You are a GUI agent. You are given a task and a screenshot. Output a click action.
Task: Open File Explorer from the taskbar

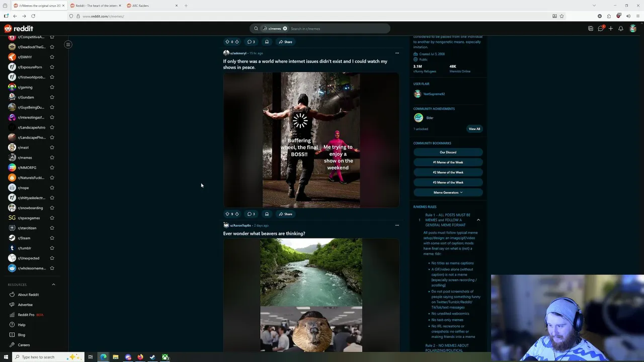click(115, 357)
